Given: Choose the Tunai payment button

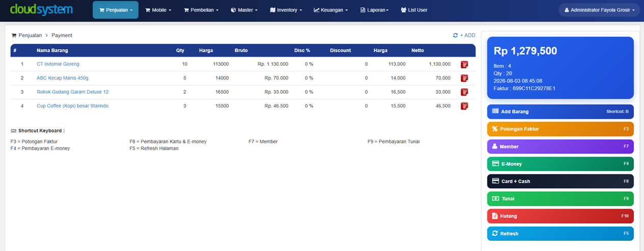Looking at the screenshot, I should click(560, 199).
